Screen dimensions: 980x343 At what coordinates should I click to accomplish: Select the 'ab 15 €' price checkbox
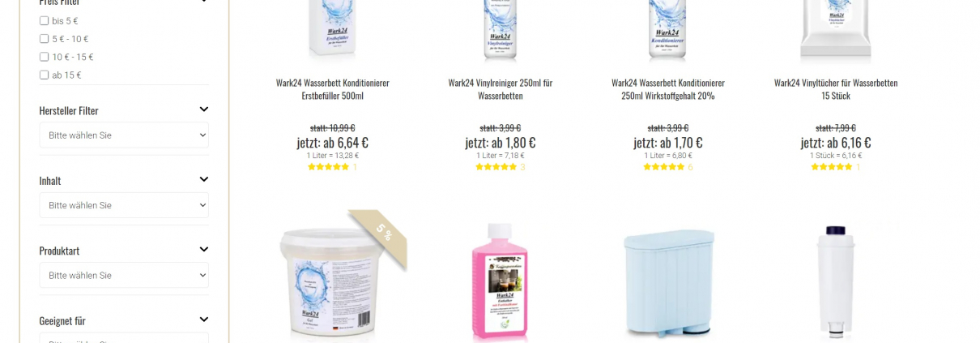click(x=45, y=75)
